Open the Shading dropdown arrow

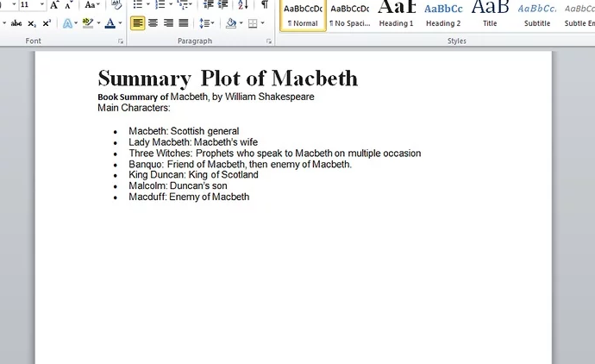pos(241,23)
